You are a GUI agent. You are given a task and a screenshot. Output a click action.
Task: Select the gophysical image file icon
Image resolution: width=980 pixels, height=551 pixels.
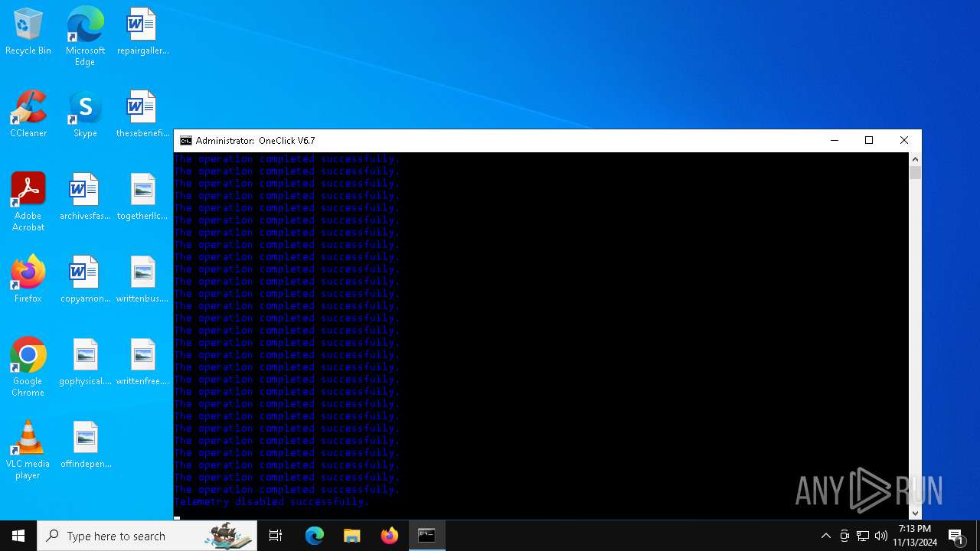point(85,363)
